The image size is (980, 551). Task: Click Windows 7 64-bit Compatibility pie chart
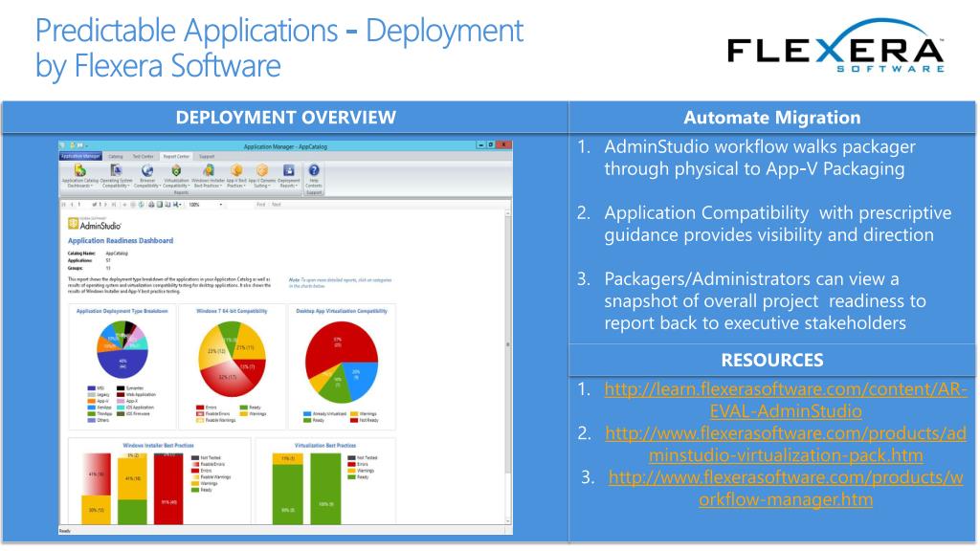tap(232, 360)
